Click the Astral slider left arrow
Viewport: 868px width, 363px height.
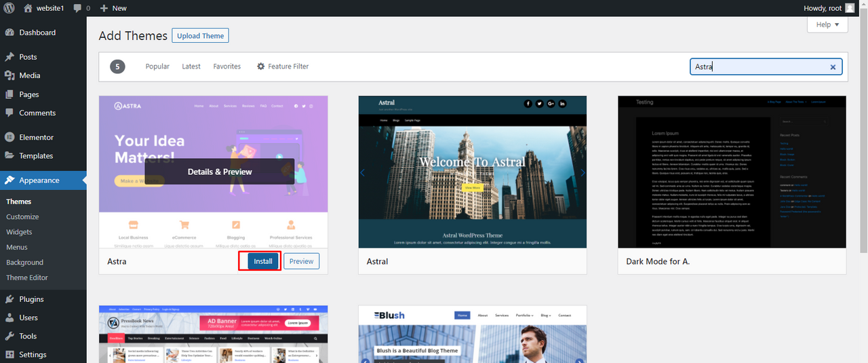[363, 173]
